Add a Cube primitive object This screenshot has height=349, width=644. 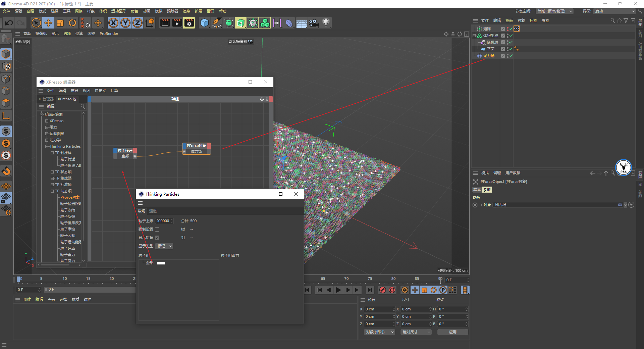(204, 23)
